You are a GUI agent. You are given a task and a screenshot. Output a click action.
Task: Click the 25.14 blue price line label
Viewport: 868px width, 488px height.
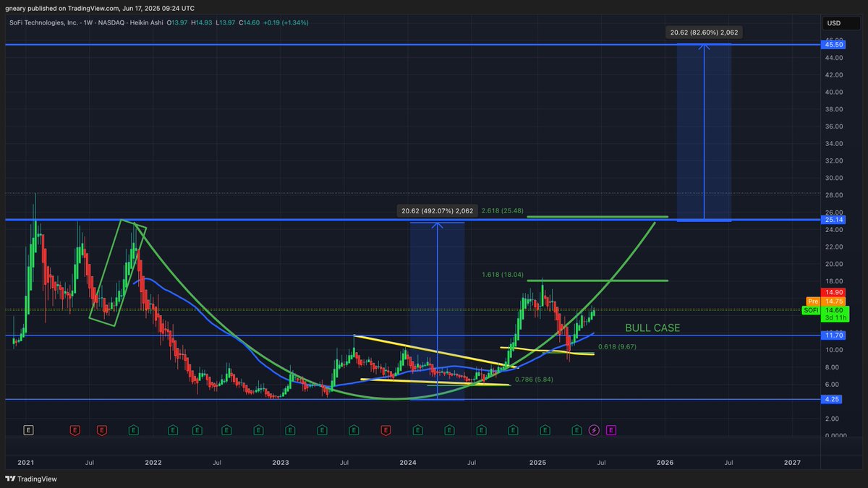click(835, 220)
